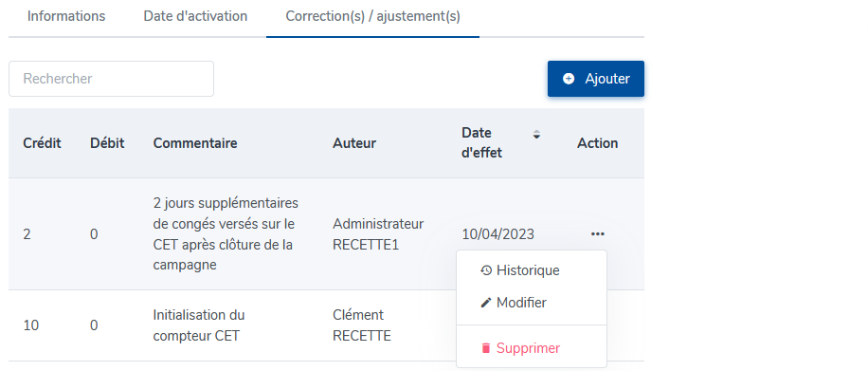Sort by Date d'effet arrows
This screenshot has width=868, height=371.
click(x=535, y=134)
